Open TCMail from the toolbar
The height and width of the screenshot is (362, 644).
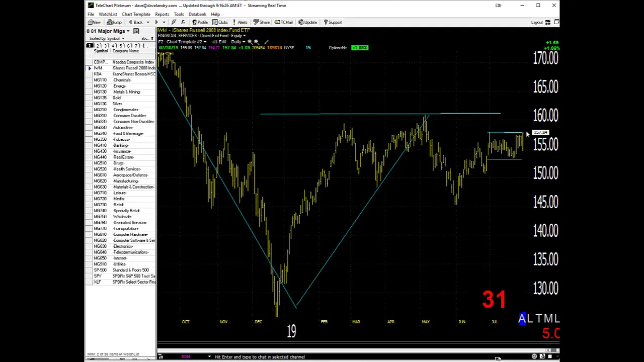(284, 22)
